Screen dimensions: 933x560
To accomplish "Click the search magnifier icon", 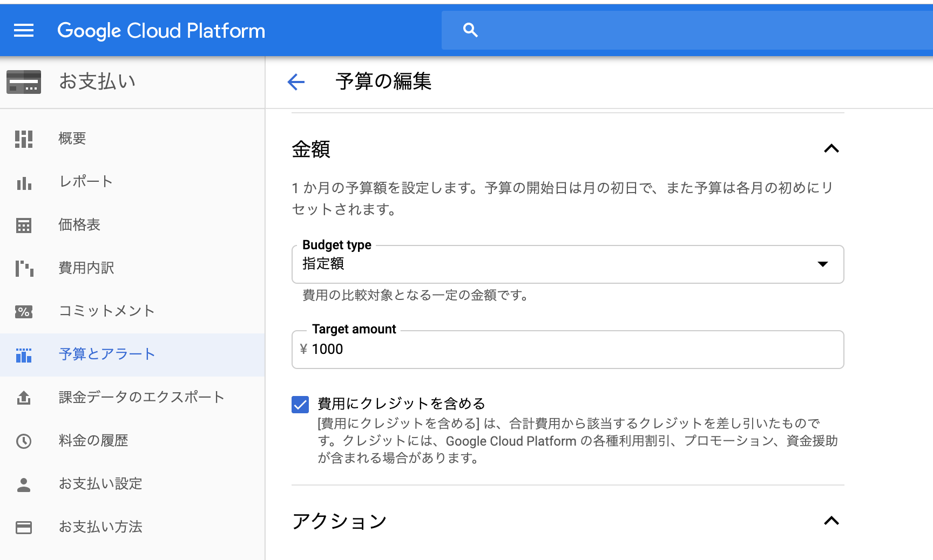I will 470,30.
